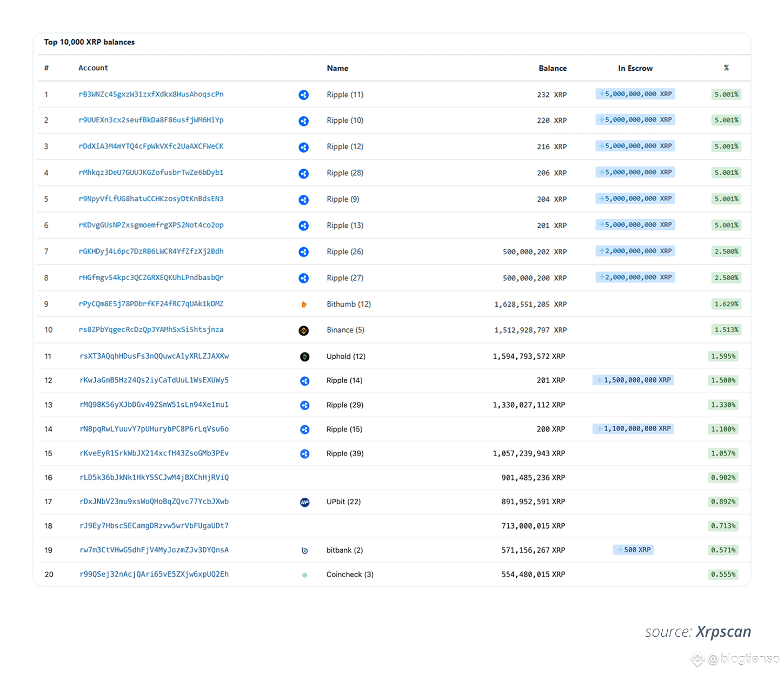Click the Uphold logo icon in row 11
This screenshot has width=784, height=673.
click(x=305, y=357)
